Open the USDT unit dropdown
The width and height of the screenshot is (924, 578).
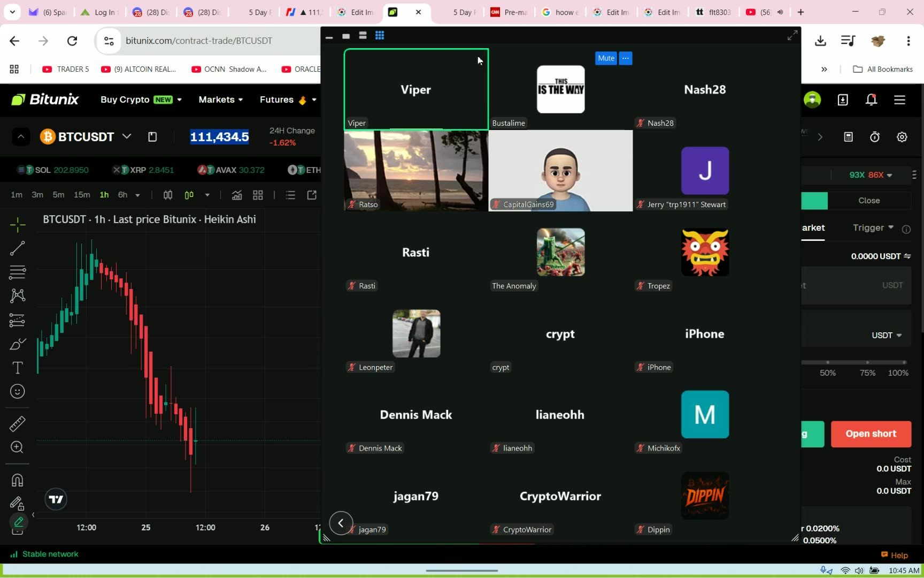coord(887,336)
